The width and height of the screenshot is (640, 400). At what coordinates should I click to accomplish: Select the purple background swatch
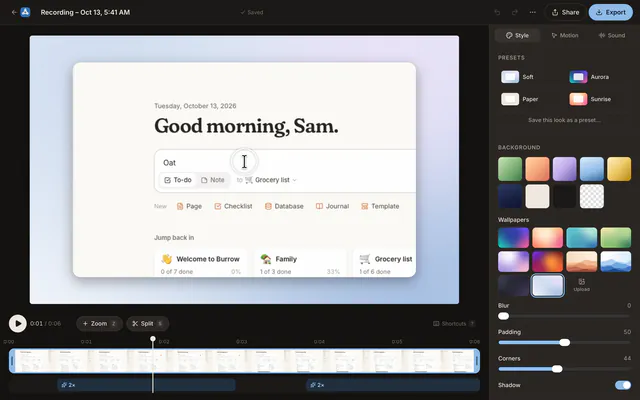564,169
